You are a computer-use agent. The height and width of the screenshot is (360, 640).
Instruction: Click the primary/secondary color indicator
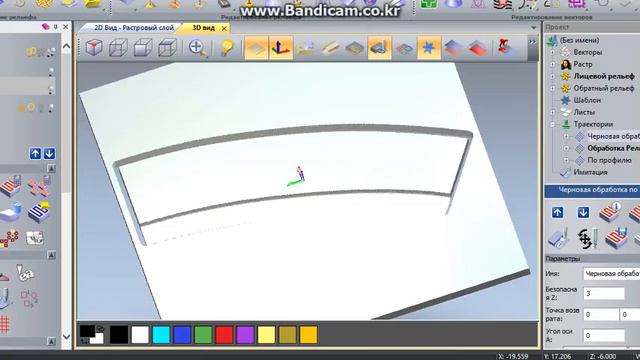click(x=91, y=335)
